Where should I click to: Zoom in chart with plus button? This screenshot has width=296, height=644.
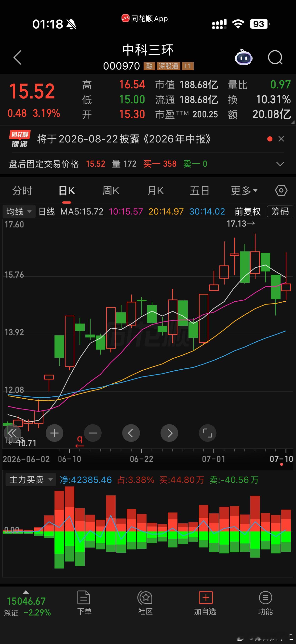click(x=54, y=433)
